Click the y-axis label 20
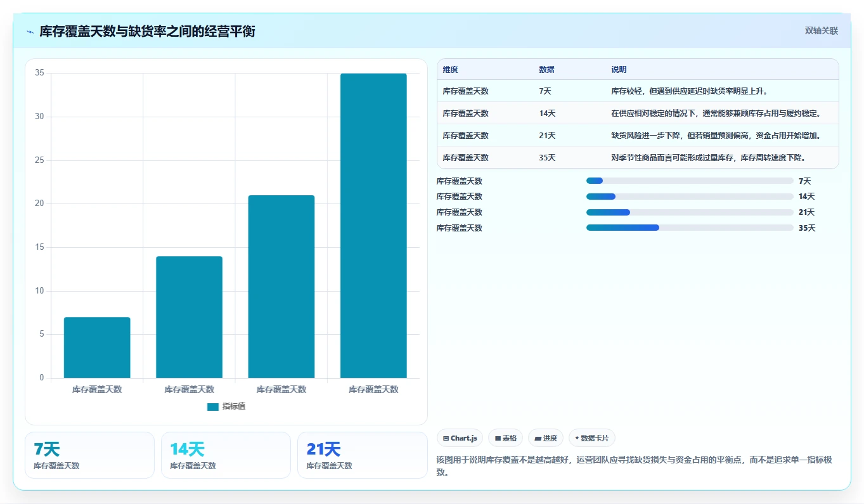 [x=39, y=204]
